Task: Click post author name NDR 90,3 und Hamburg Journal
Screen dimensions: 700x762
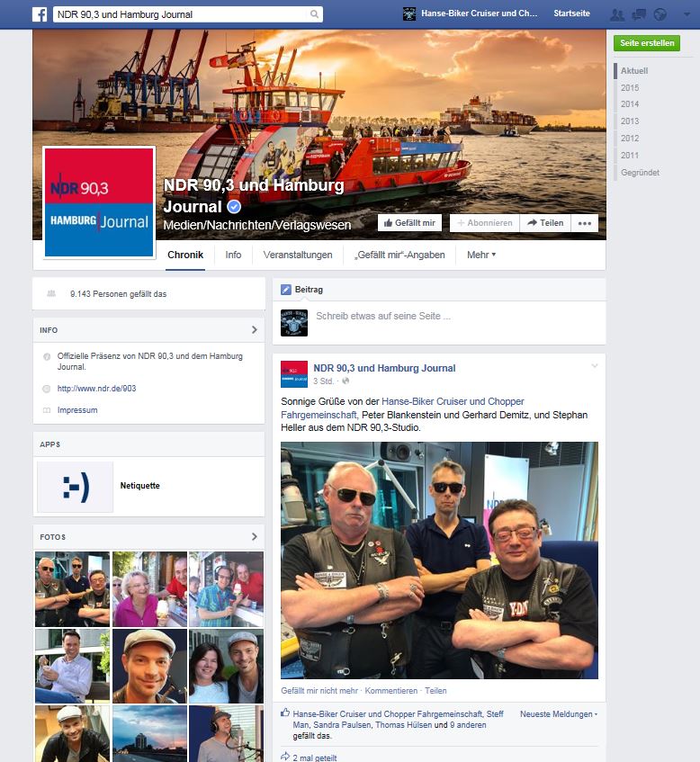Action: [384, 368]
